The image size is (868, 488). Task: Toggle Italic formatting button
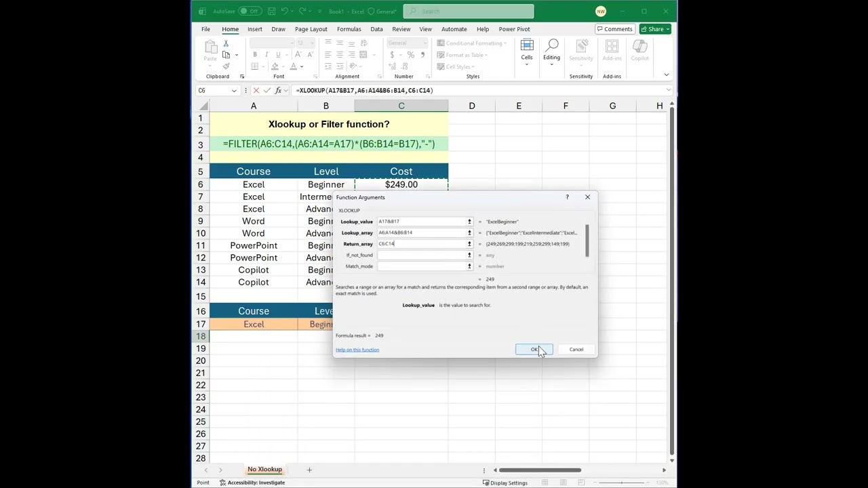pyautogui.click(x=267, y=55)
